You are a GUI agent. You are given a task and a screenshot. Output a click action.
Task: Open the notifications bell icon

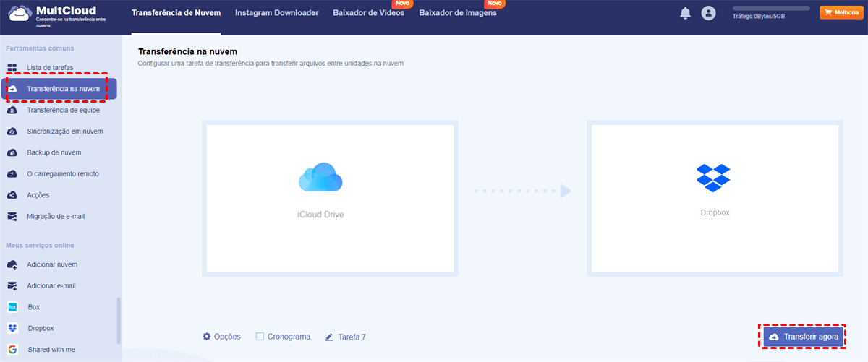click(x=686, y=13)
